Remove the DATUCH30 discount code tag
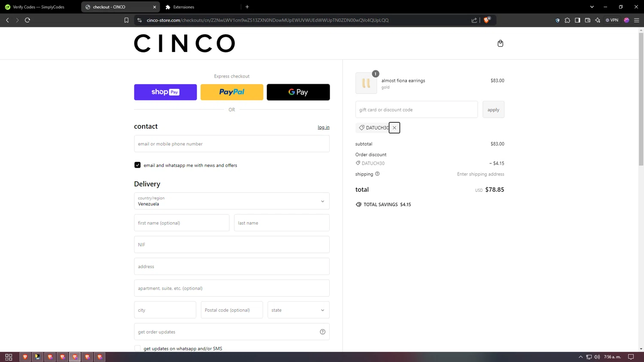The width and height of the screenshot is (644, 362). pyautogui.click(x=394, y=128)
